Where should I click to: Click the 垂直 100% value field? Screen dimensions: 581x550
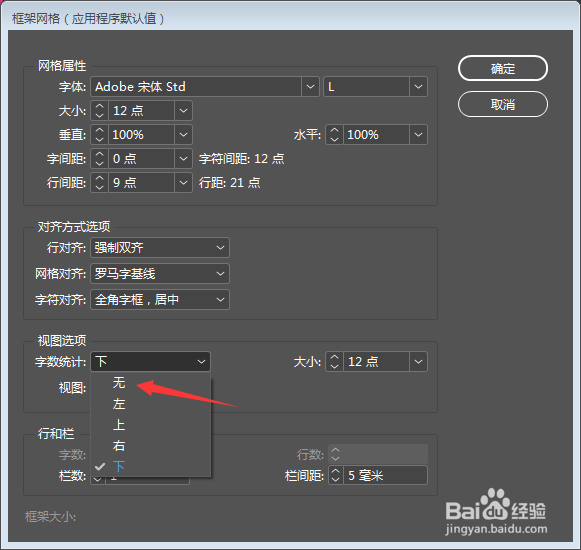click(141, 134)
